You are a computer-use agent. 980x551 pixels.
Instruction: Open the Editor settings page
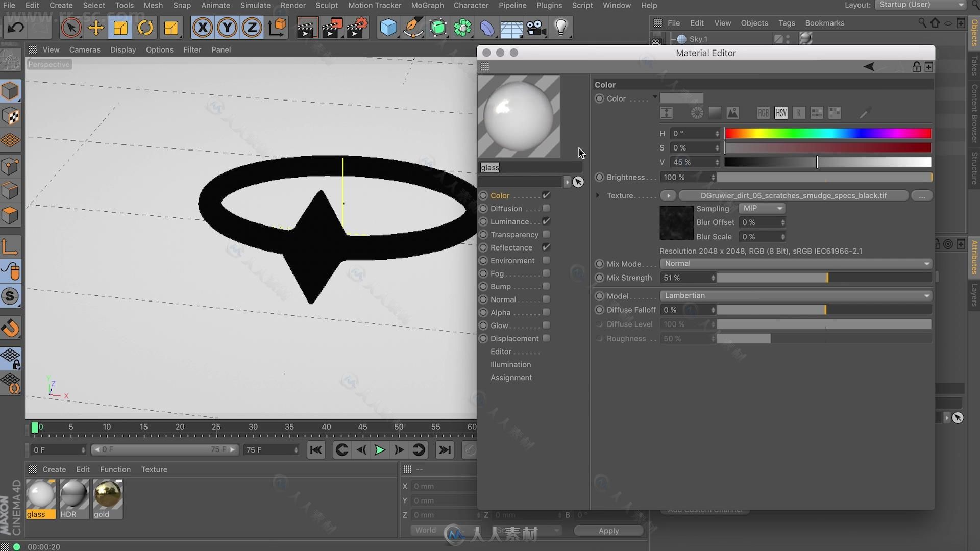click(x=501, y=352)
